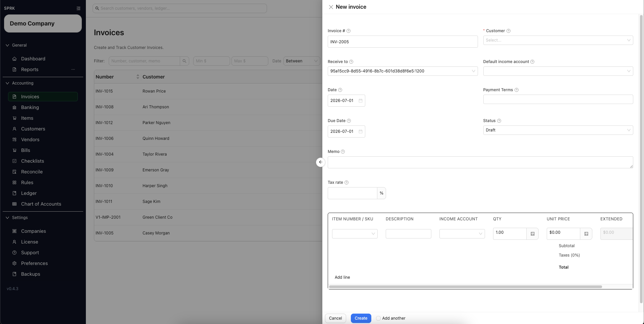
Task: Click the drawer collapse arrow handle
Action: 320,162
